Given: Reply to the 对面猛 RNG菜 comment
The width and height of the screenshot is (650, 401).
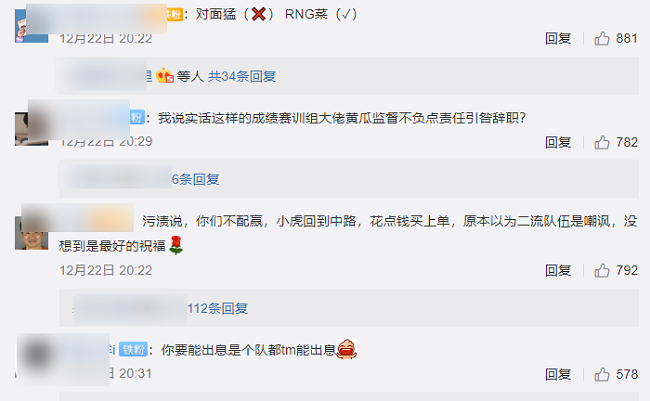Looking at the screenshot, I should click(x=558, y=39).
